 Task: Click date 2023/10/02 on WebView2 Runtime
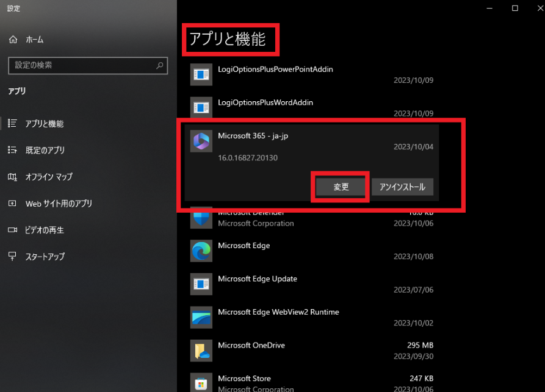[413, 323]
